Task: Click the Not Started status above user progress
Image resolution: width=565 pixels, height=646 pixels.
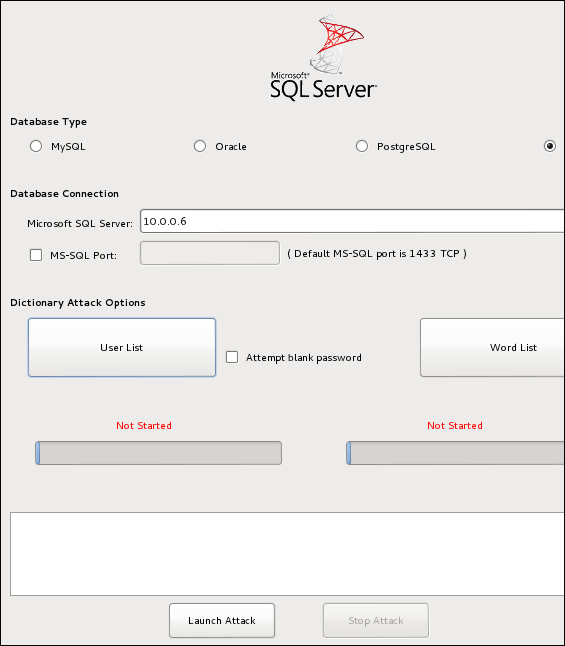Action: pos(144,426)
